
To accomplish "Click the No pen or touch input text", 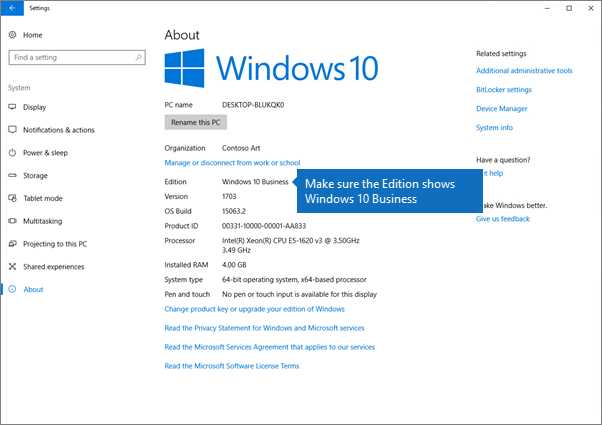I will point(299,294).
